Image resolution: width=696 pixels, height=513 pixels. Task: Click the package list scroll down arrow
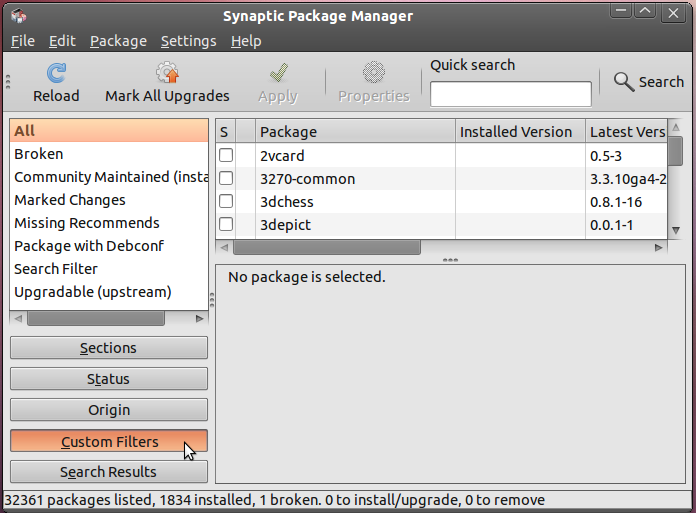(676, 230)
